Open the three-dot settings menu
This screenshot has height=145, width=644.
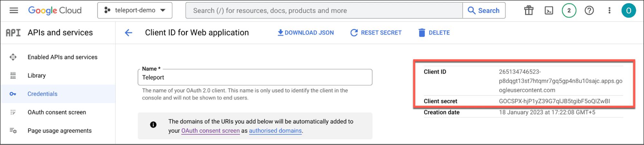click(609, 11)
